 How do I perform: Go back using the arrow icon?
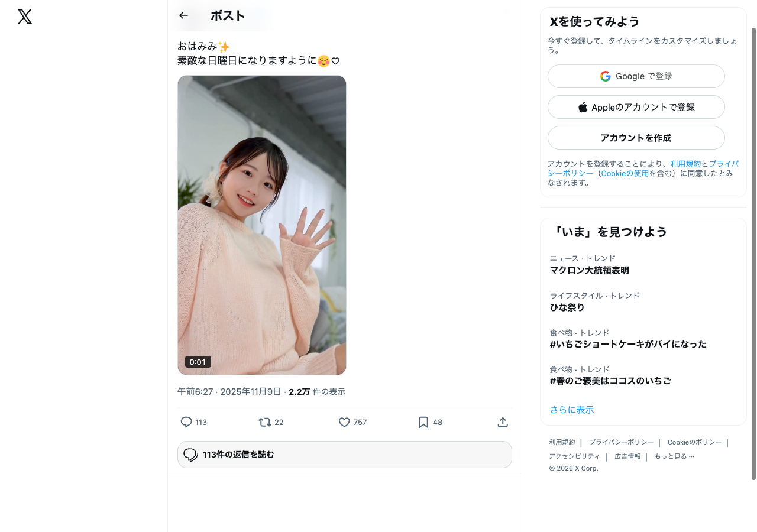click(183, 16)
